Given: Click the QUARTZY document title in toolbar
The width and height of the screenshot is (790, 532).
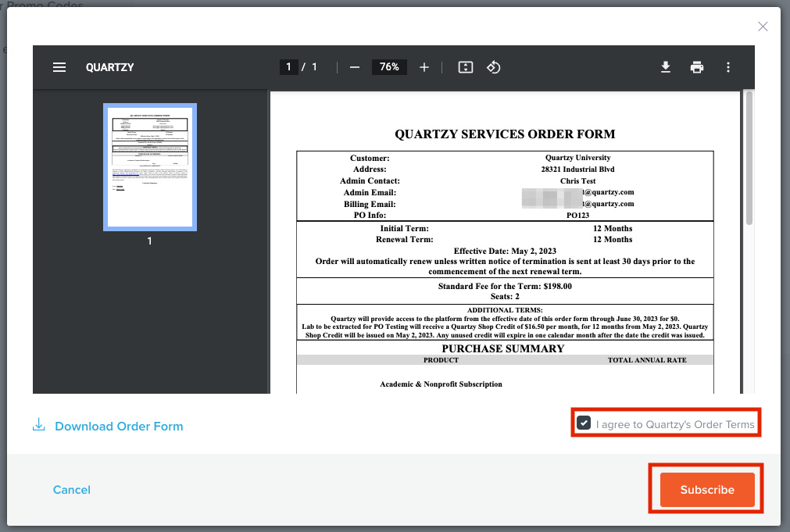Looking at the screenshot, I should click(x=110, y=67).
